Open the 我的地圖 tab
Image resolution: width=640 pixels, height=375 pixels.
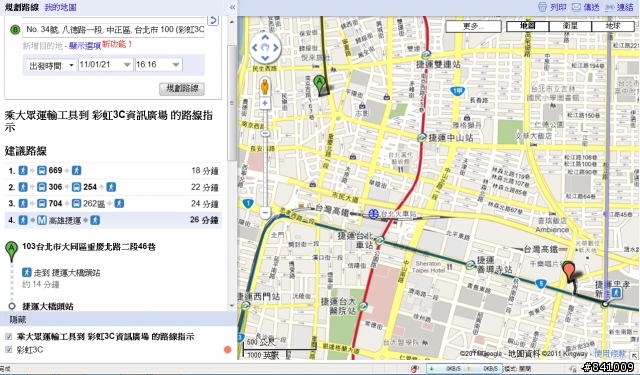(x=60, y=7)
